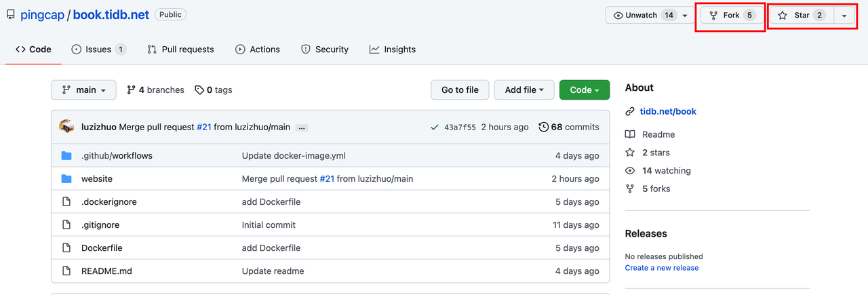
Task: Expand the Add file dropdown
Action: [524, 90]
